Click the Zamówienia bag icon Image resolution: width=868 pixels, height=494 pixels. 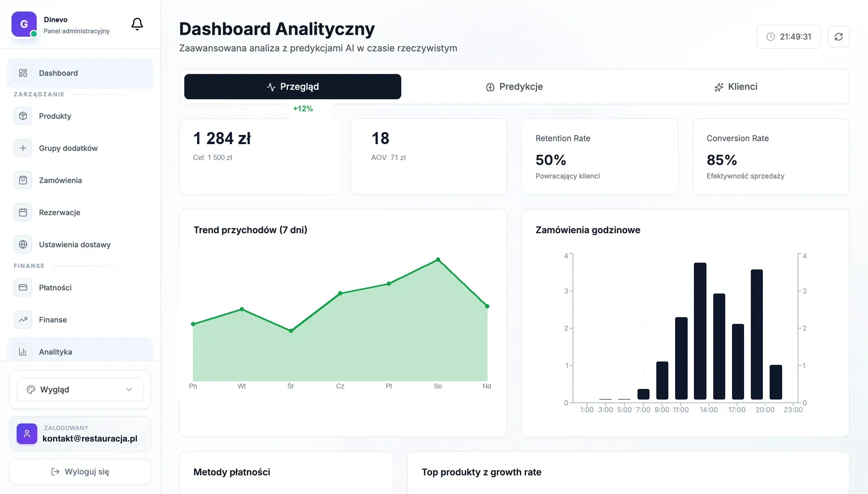pos(23,180)
